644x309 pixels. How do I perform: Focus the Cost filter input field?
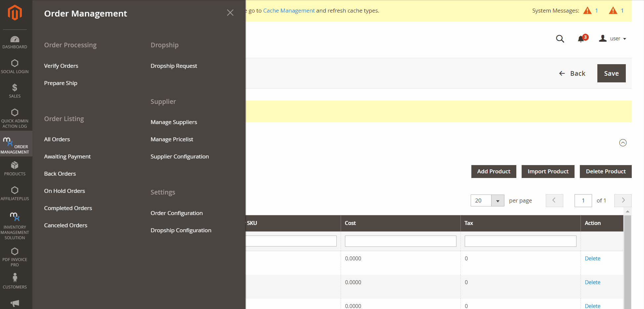pyautogui.click(x=401, y=241)
